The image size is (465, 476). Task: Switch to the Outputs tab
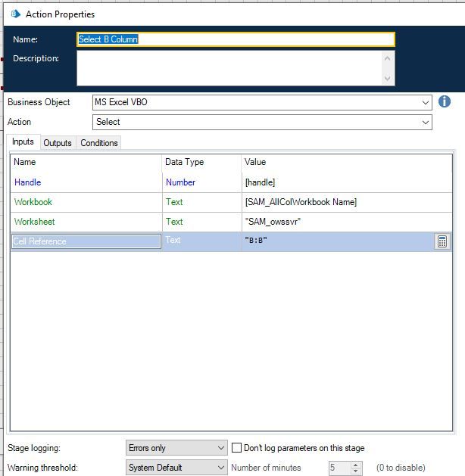pyautogui.click(x=58, y=143)
